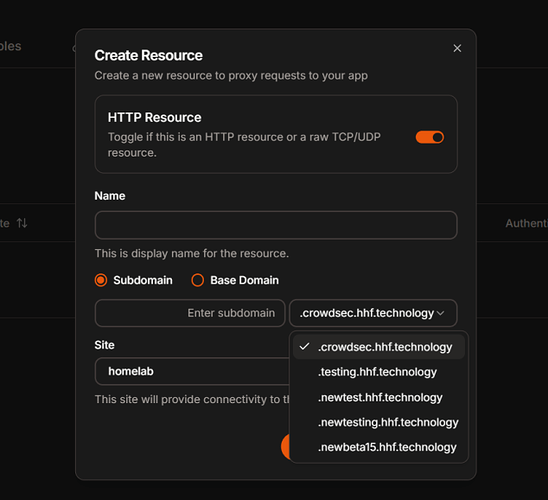Click the .crowdsec.hhf.technology combo box label
The height and width of the screenshot is (500, 548).
pyautogui.click(x=367, y=313)
